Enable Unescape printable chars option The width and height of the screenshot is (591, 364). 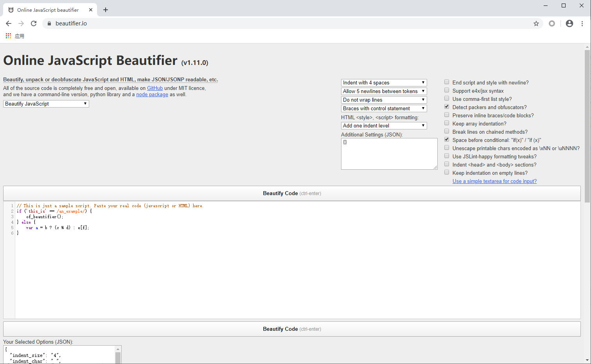tap(447, 148)
